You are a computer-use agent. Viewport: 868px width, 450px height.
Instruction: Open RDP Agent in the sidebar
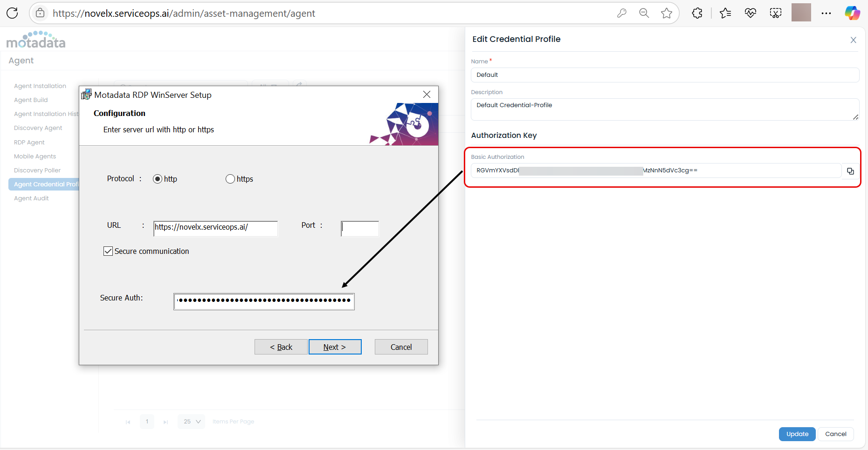[x=29, y=143]
